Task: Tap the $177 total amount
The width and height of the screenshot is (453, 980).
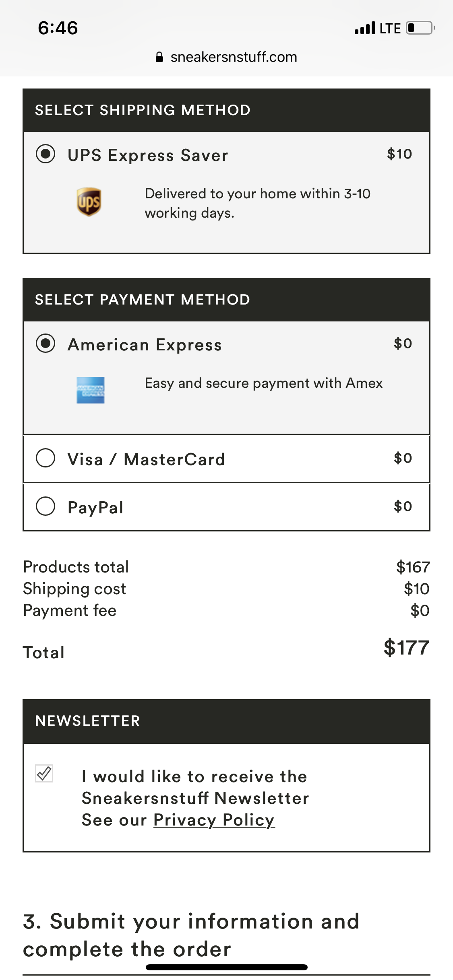Action: tap(406, 648)
